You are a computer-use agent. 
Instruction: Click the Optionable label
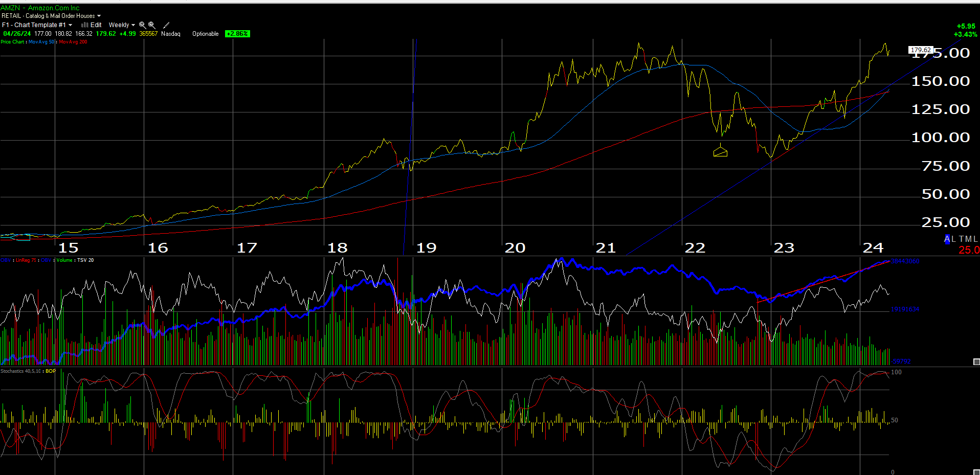point(205,34)
